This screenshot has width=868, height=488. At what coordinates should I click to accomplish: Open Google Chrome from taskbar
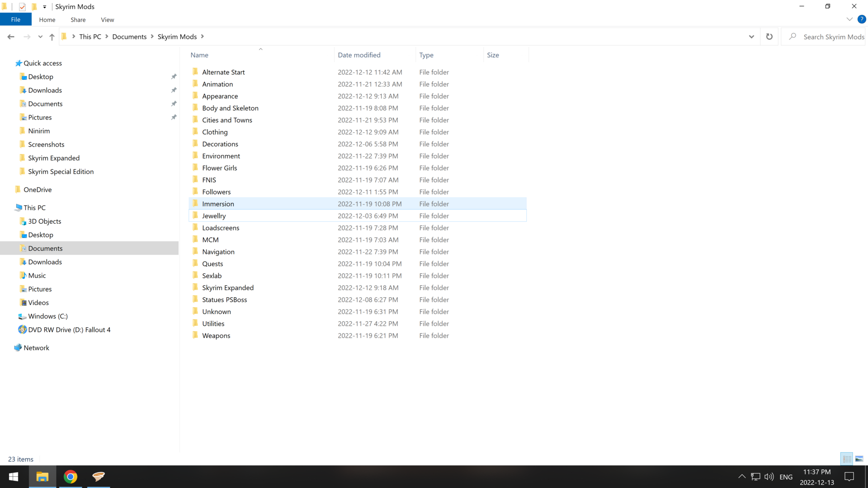(71, 477)
